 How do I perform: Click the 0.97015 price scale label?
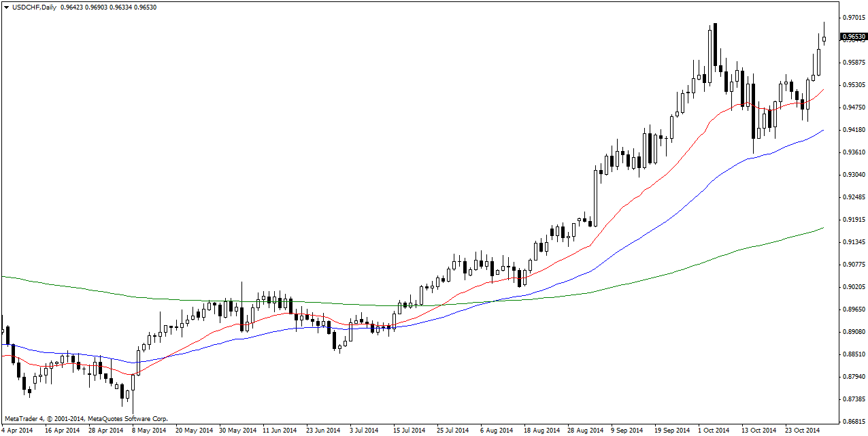853,17
